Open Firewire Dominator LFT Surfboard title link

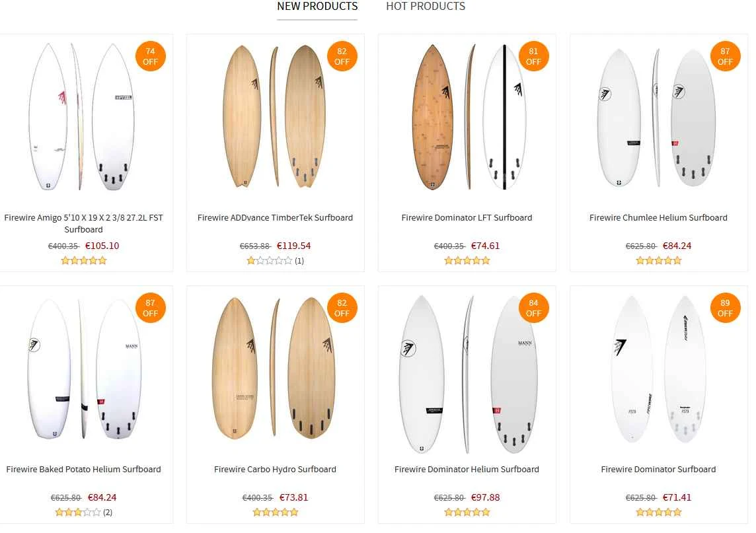point(467,218)
